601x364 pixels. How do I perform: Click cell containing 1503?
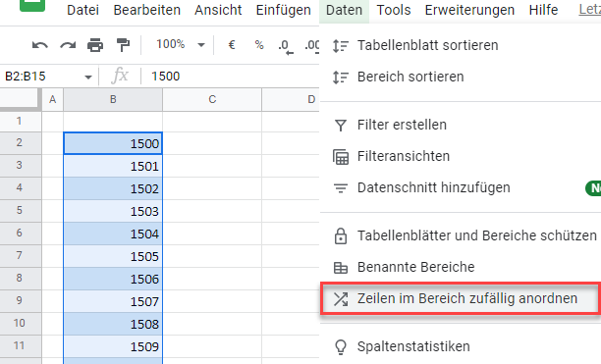coord(113,211)
